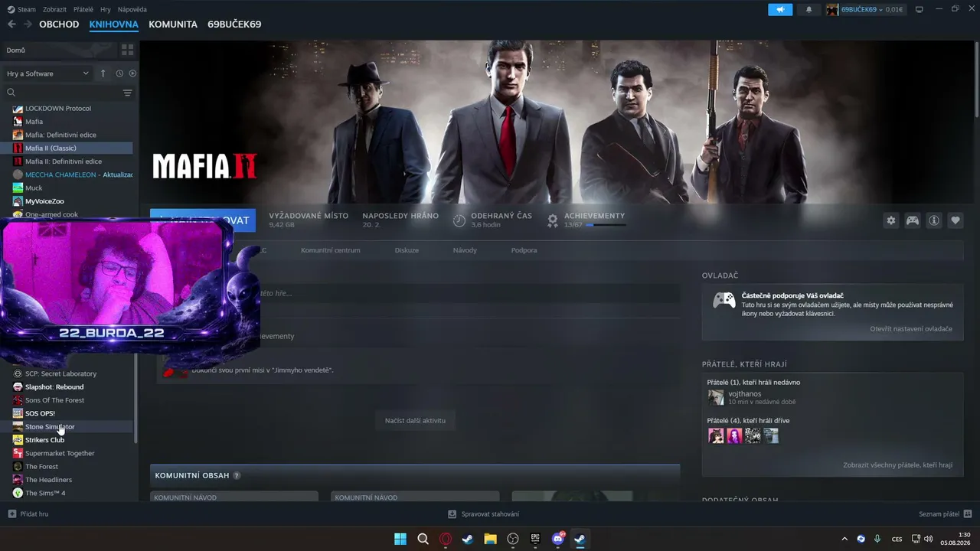Viewport: 980px width, 551px height.
Task: Click the Domů library home button
Action: pos(59,50)
